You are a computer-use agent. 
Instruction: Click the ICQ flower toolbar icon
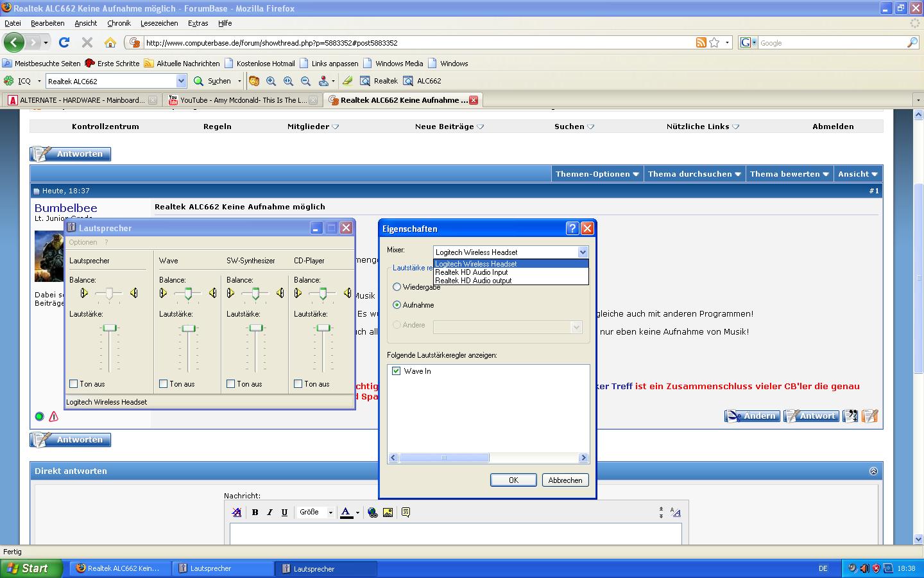click(x=8, y=81)
